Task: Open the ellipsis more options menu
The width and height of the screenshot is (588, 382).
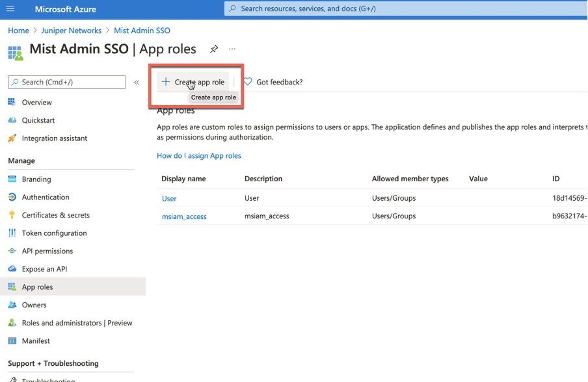Action: coord(232,49)
